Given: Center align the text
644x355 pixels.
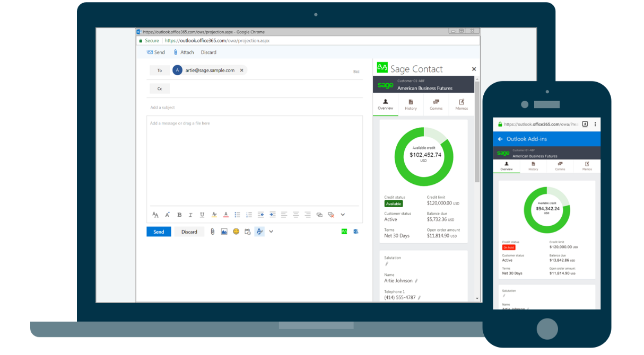Looking at the screenshot, I should pyautogui.click(x=296, y=215).
